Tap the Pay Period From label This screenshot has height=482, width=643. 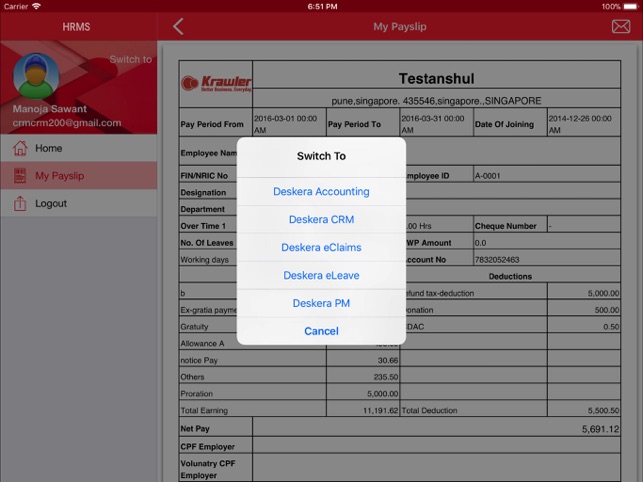[212, 124]
